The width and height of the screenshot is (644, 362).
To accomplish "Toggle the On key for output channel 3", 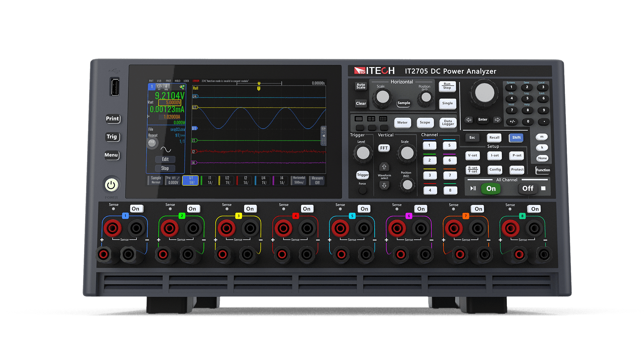I will [250, 209].
